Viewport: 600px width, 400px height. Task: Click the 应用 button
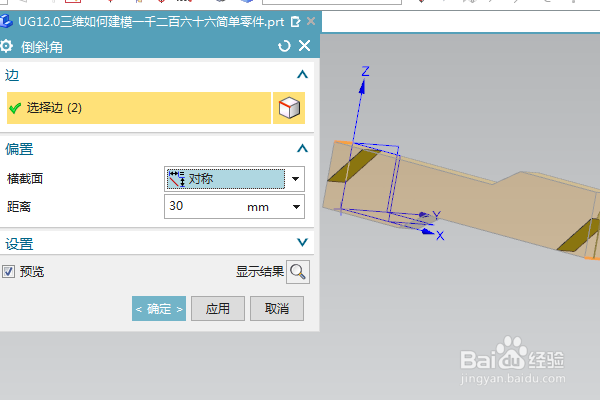click(218, 309)
